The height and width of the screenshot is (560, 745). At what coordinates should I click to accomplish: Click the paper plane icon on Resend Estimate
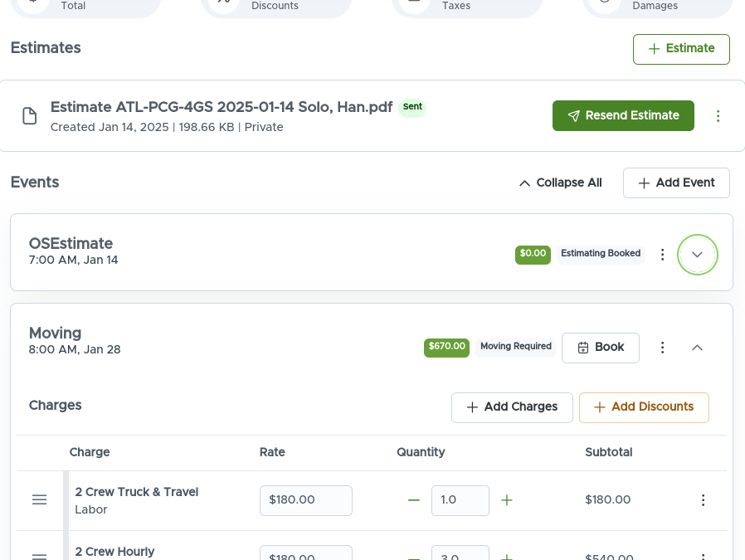coord(574,115)
